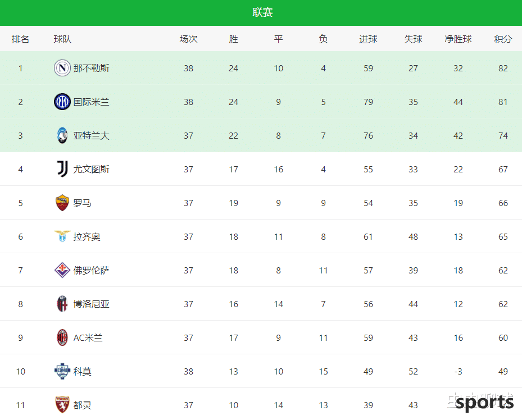Select the 佛罗伦萨 team name
This screenshot has height=420, width=522.
coord(91,270)
